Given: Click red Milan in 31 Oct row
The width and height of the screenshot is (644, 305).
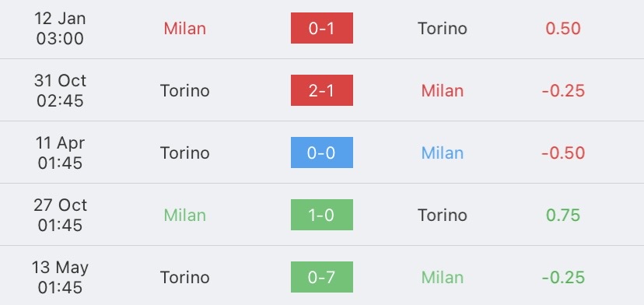Looking at the screenshot, I should pyautogui.click(x=443, y=90).
